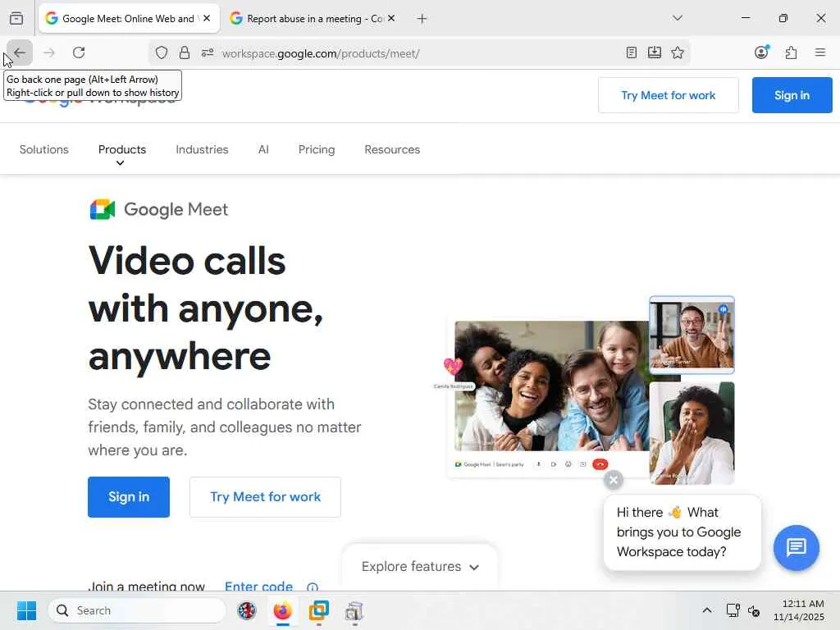Click the Enter code link

coord(258,586)
